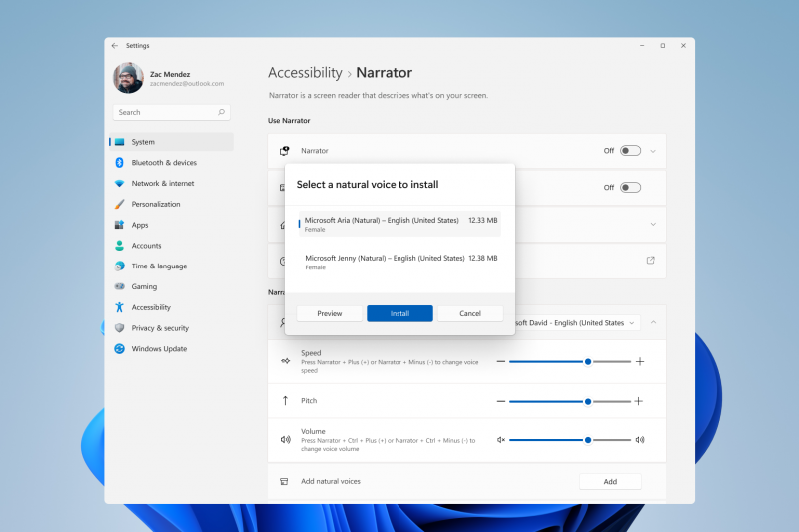Viewport: 799px width, 532px height.
Task: Click the 12.33 MB size text
Action: coord(483,220)
